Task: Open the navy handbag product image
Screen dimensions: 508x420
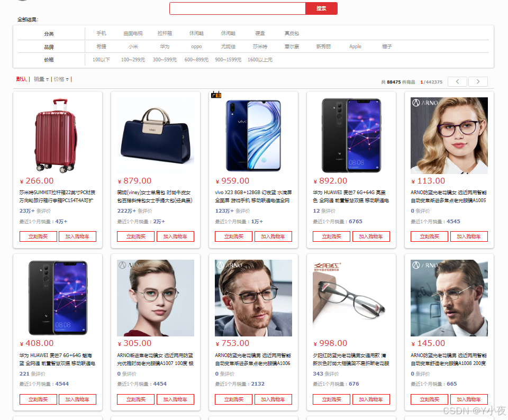Action: [156, 135]
